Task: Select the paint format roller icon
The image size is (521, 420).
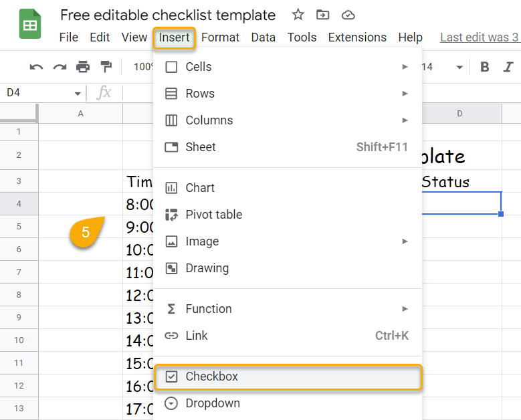Action: point(106,67)
